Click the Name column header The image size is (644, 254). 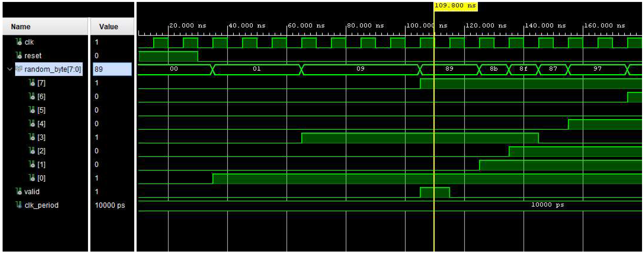click(21, 26)
